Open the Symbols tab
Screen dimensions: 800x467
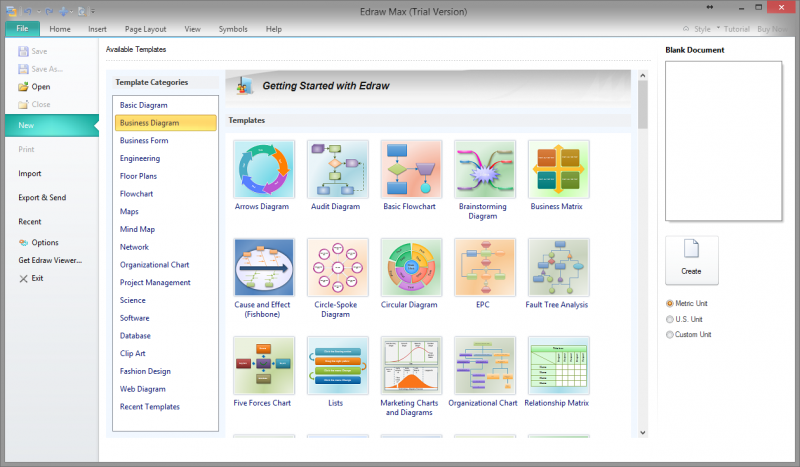(x=233, y=29)
